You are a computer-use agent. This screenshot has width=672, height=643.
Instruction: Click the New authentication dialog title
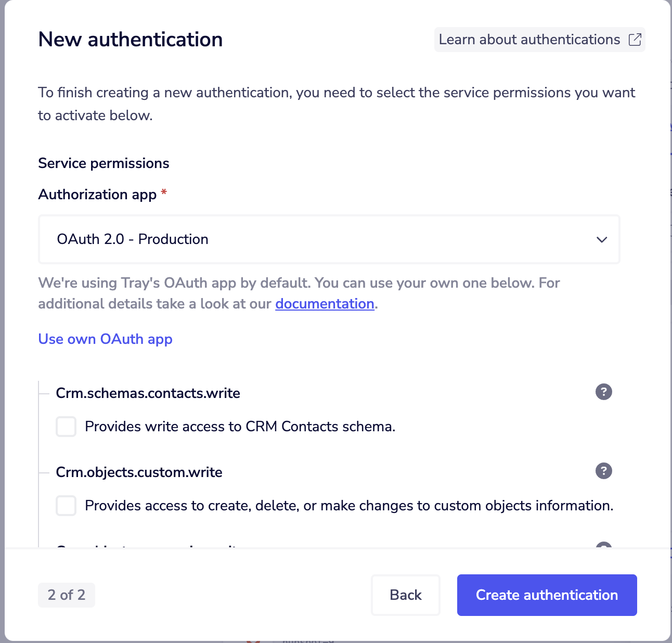(130, 40)
